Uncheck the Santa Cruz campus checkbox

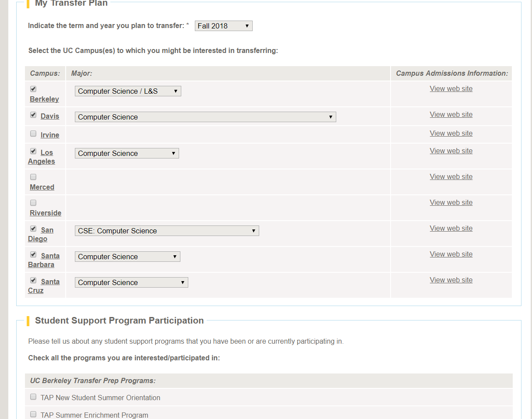click(33, 280)
